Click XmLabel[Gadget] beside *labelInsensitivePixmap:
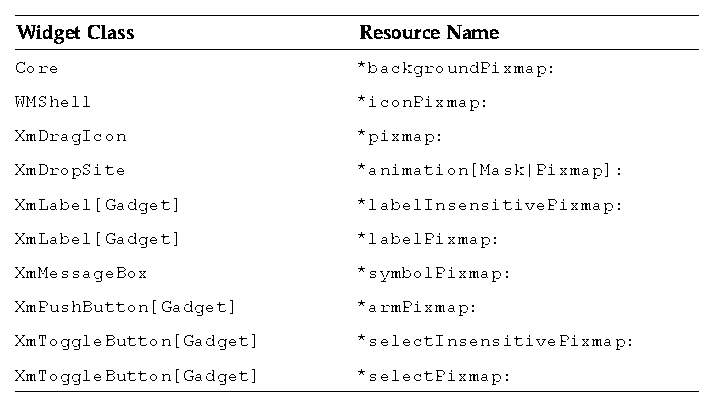The image size is (714, 407). [x=98, y=205]
